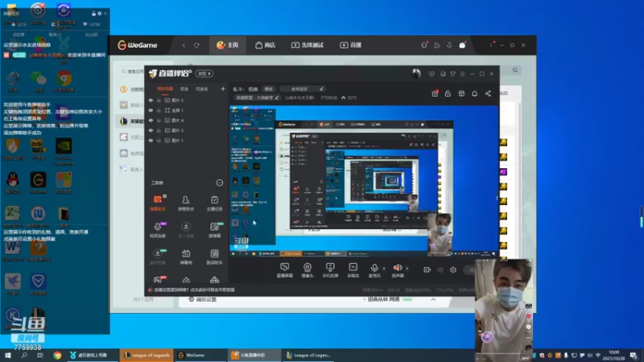Open the hamburger menu in 直播伴侣 title bar
This screenshot has height=362, width=644.
[462, 74]
